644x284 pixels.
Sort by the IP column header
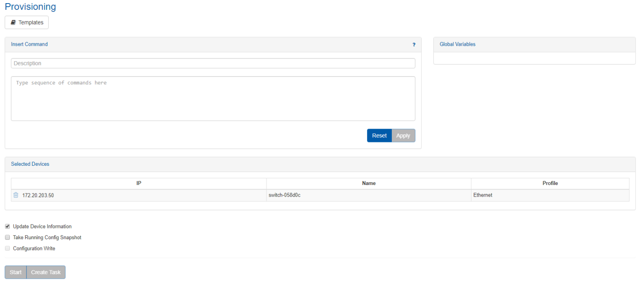coord(139,183)
